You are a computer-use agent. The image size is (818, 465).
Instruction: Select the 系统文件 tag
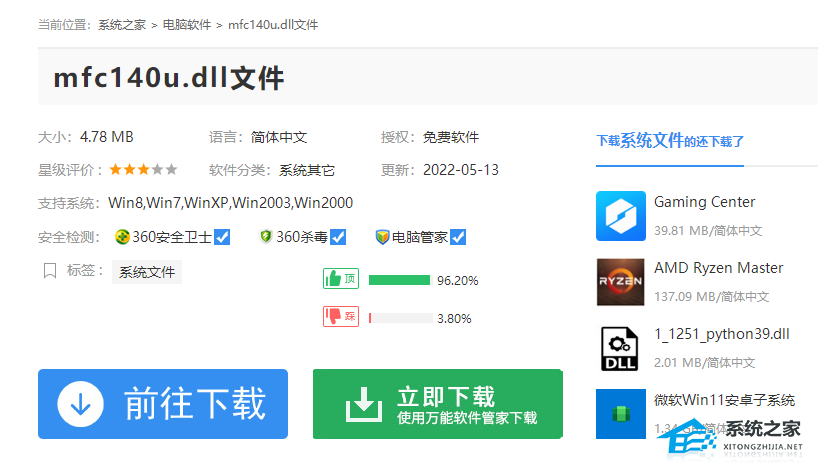click(147, 272)
